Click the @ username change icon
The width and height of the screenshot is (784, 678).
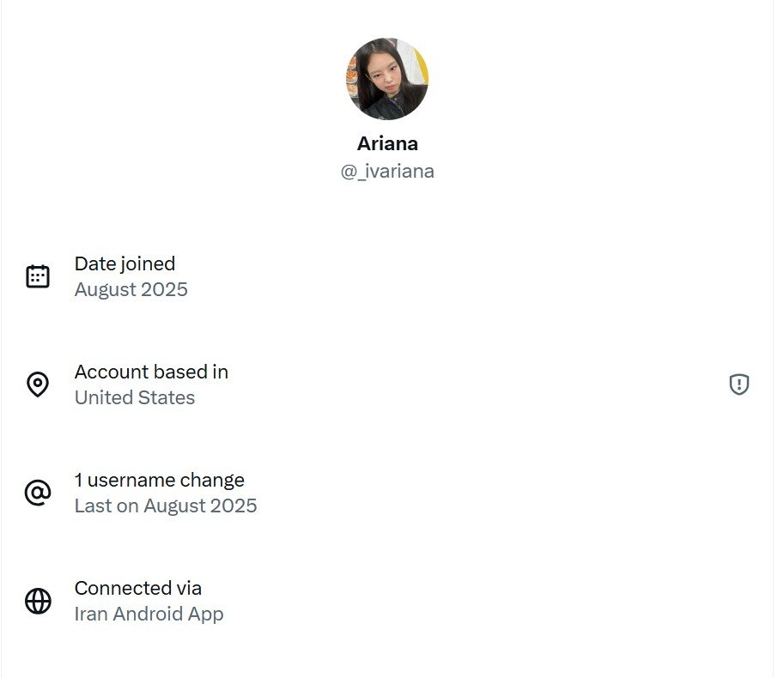tap(38, 493)
